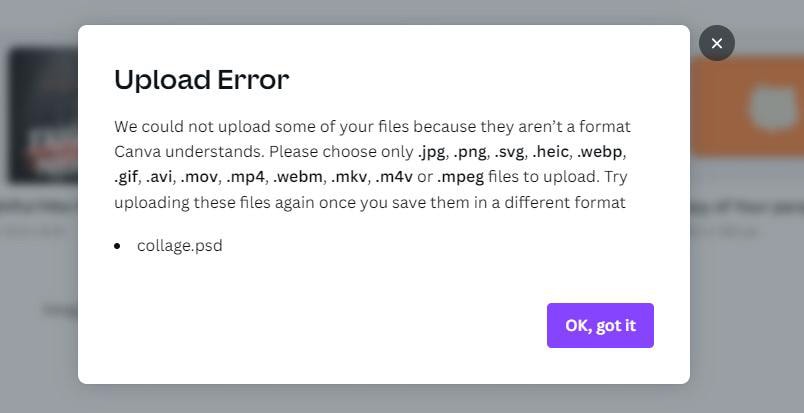
Task: Click the bold .m4v format text
Action: click(x=394, y=177)
